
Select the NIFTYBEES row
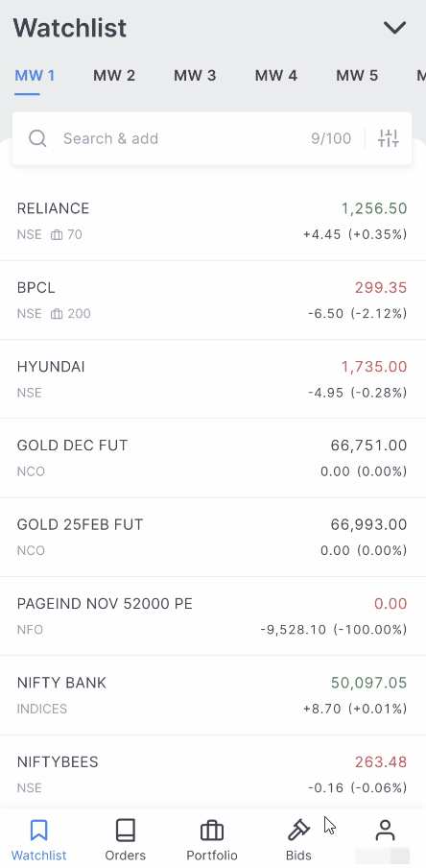[x=213, y=773]
